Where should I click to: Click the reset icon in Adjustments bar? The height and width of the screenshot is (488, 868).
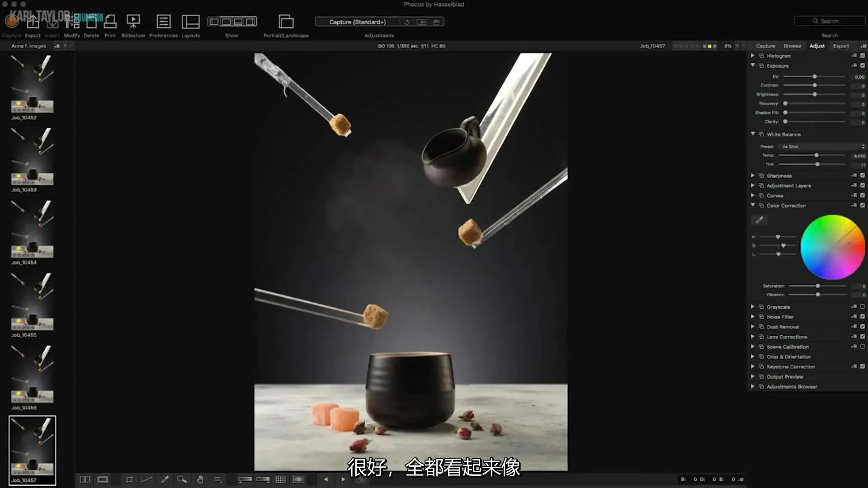(x=407, y=22)
